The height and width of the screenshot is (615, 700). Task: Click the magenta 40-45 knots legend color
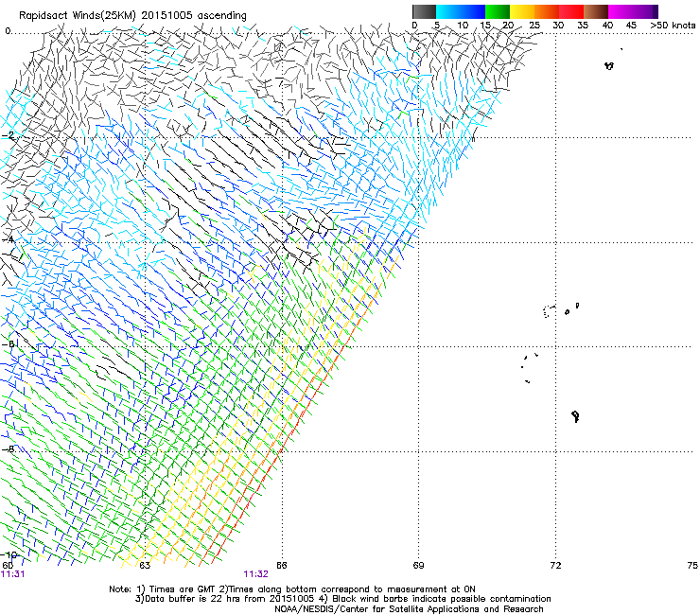621,11
